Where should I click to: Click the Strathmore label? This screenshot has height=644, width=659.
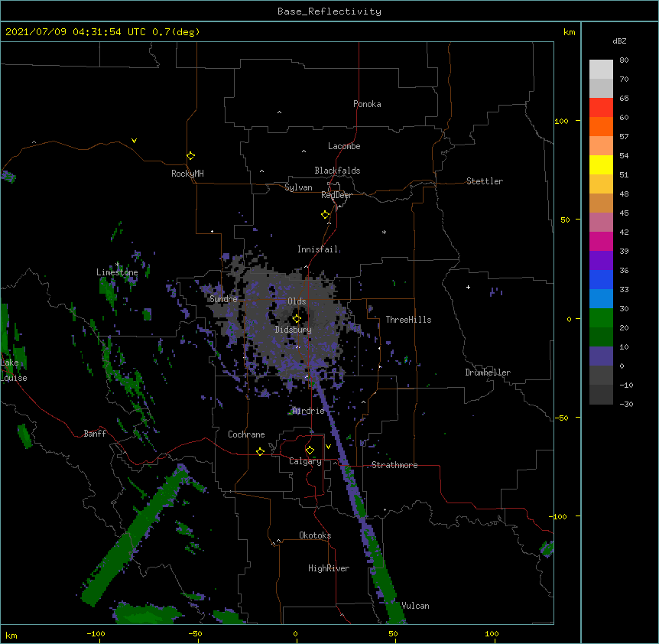point(394,465)
